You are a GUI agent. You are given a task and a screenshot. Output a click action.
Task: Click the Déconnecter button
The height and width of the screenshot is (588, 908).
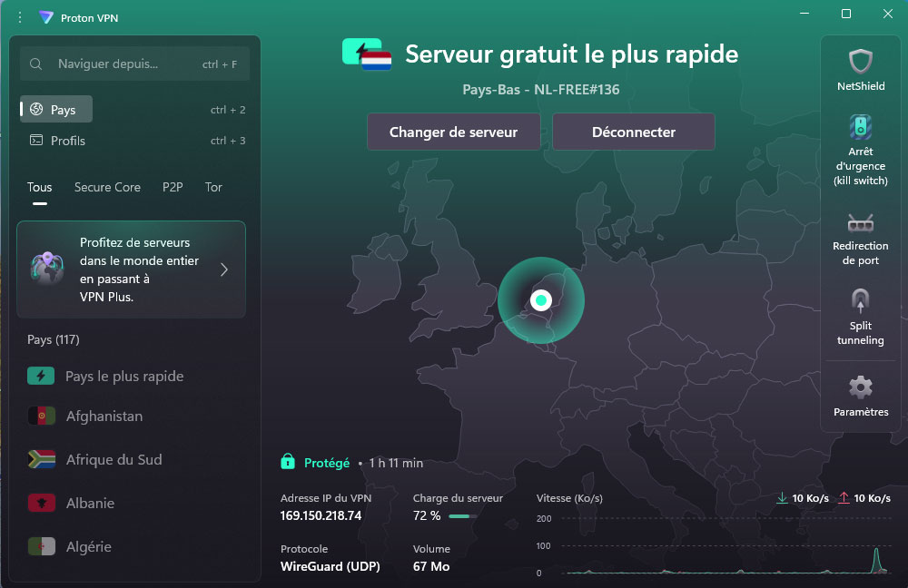(634, 132)
